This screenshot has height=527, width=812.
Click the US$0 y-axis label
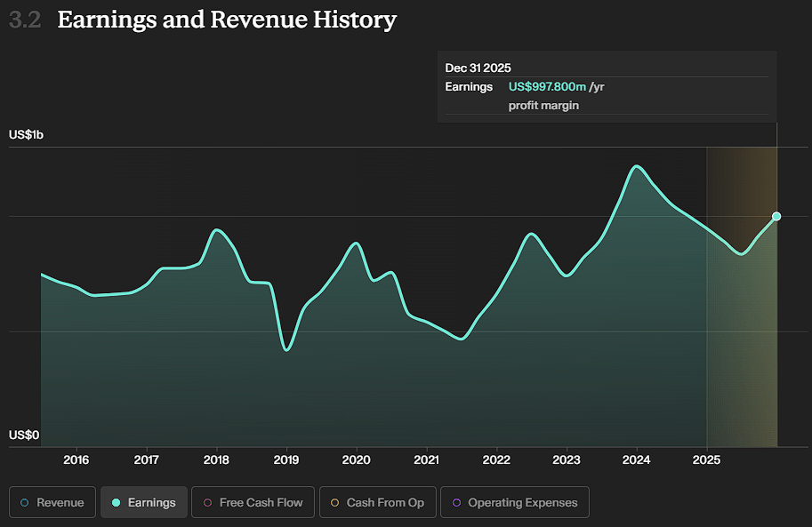click(x=25, y=435)
